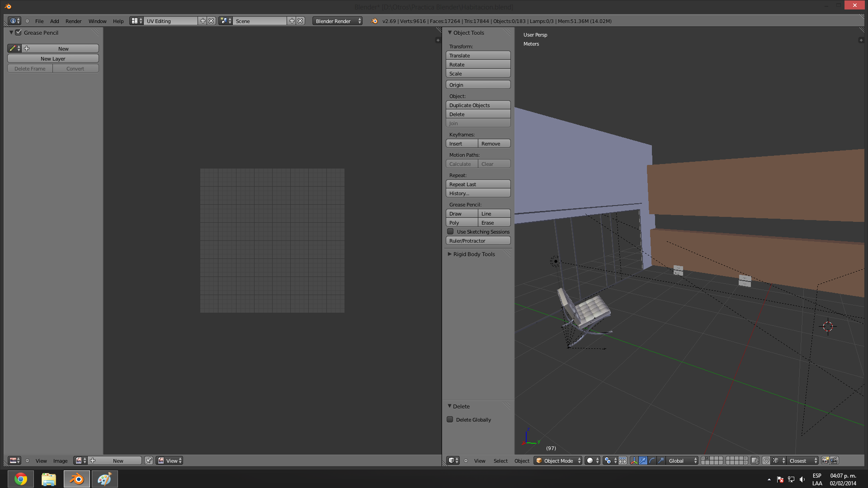Click the UV Editing layout name field
Screen dimensions: 868x488
click(x=171, y=21)
